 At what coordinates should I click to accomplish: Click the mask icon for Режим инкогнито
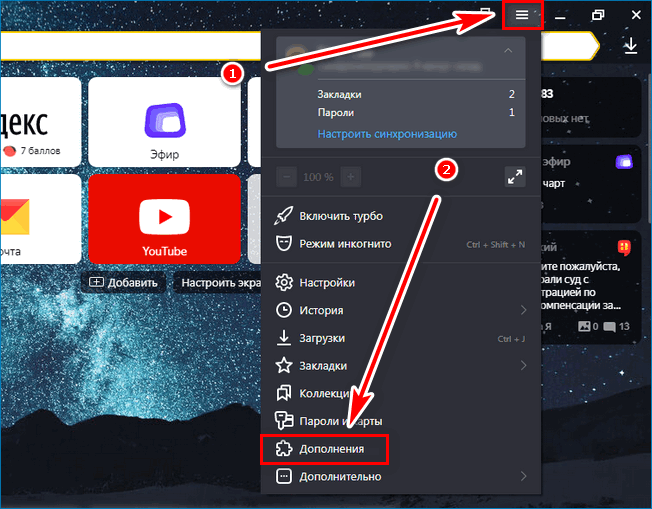(284, 243)
